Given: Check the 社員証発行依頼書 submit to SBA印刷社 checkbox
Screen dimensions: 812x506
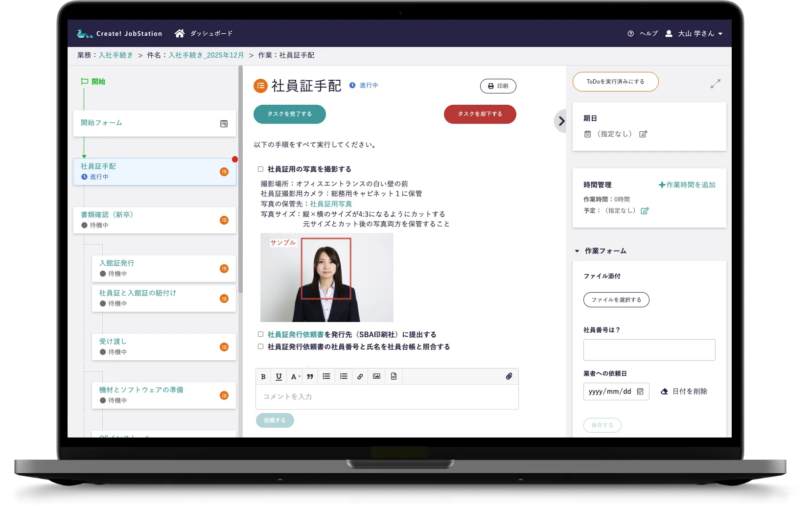Looking at the screenshot, I should click(261, 334).
